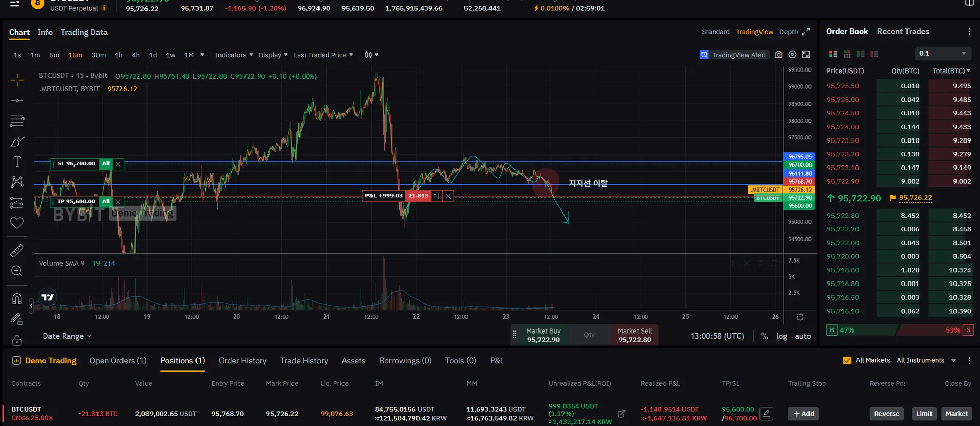Open the Fibonacci retracement tools

[17, 121]
